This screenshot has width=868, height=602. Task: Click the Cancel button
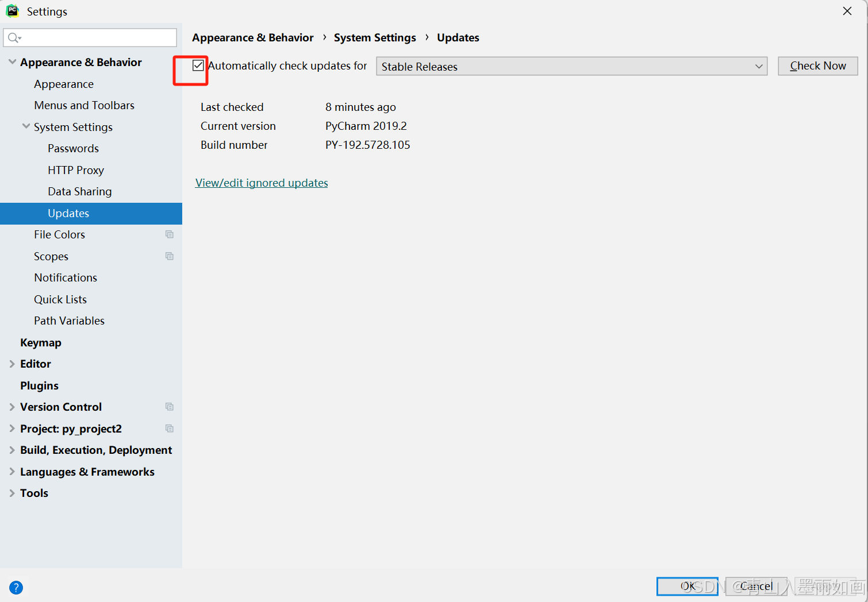click(x=756, y=586)
